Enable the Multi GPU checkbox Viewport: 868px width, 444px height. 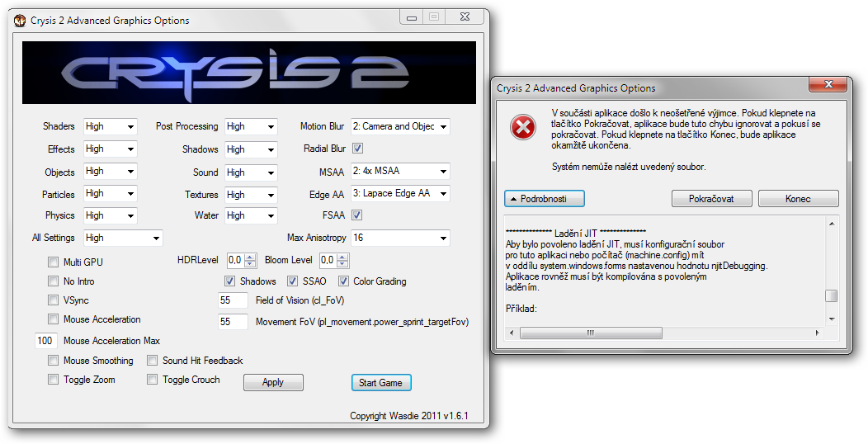click(53, 262)
